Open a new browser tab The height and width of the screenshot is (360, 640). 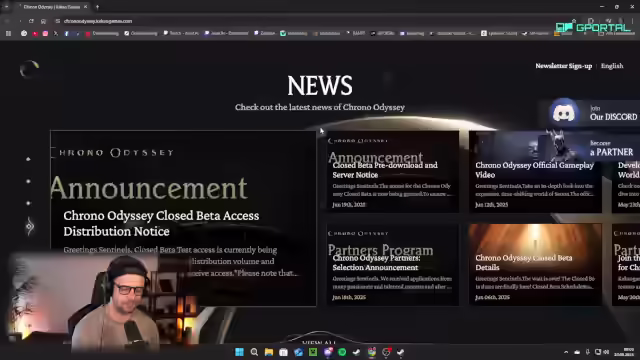point(97,7)
